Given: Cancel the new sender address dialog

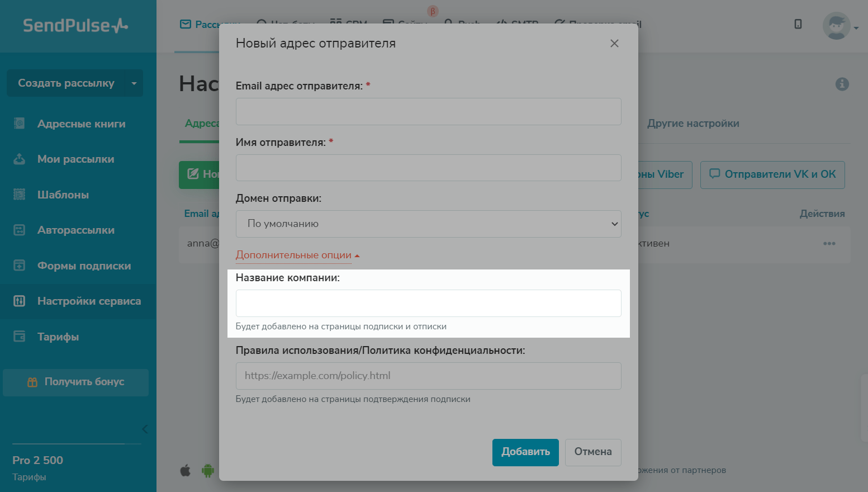Looking at the screenshot, I should click(592, 452).
